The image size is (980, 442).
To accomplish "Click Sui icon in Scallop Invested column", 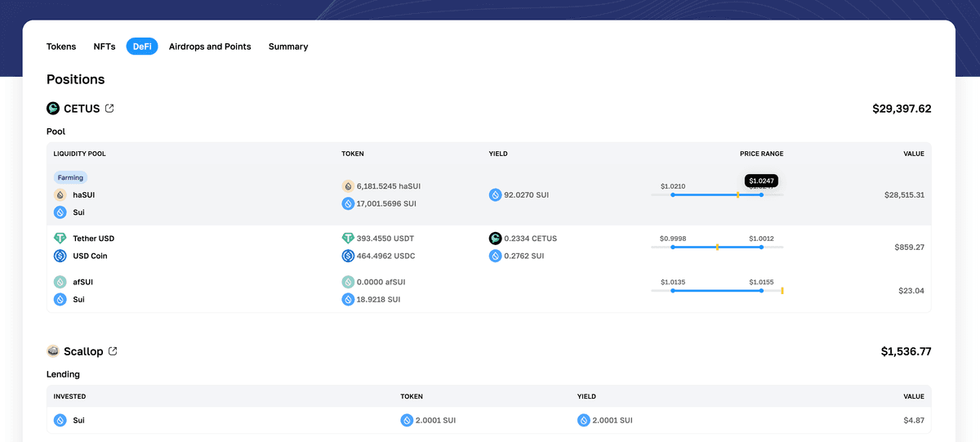I will [60, 420].
